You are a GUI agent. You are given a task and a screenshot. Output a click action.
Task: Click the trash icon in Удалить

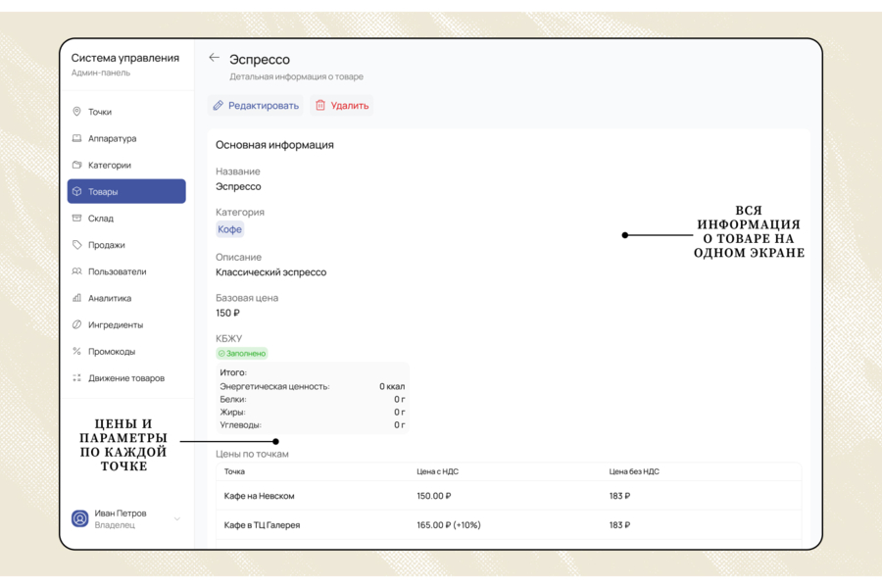pos(320,105)
